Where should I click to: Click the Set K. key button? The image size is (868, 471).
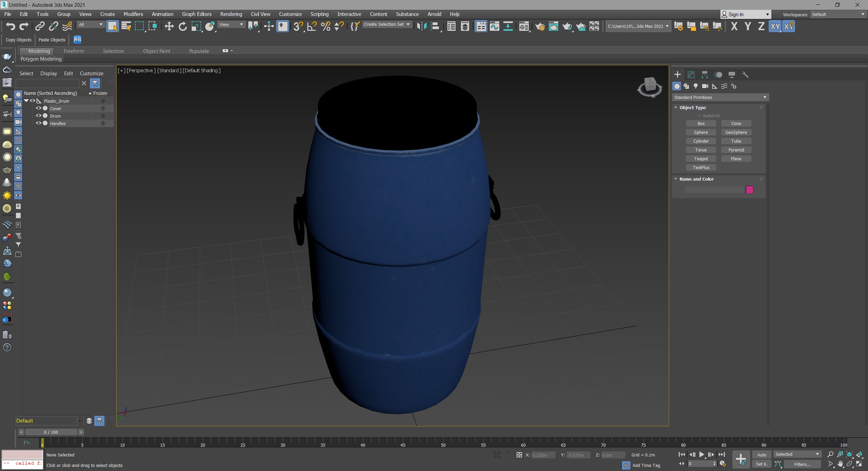[761, 464]
